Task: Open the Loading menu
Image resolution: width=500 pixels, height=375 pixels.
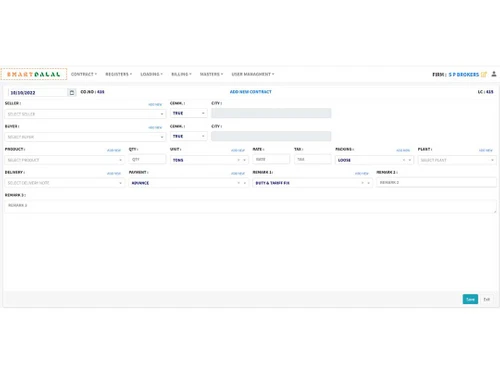Action: [151, 74]
